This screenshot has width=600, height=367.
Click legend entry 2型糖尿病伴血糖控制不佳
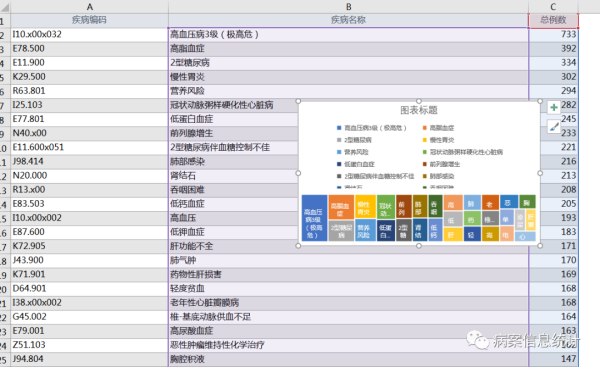(375, 176)
